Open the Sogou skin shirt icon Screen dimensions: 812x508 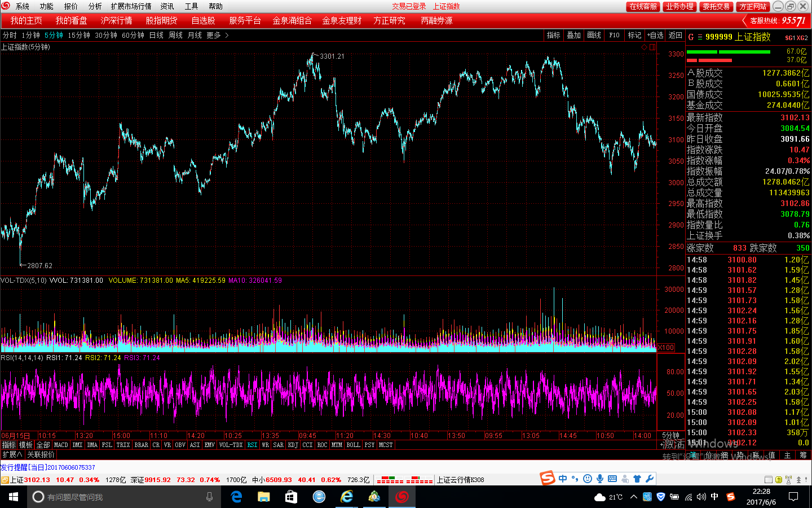click(x=637, y=479)
